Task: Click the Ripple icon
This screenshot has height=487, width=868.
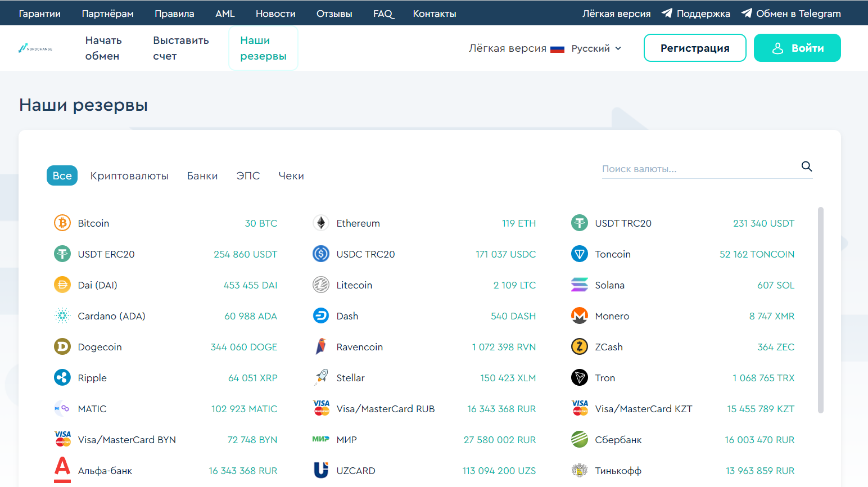Action: [62, 378]
